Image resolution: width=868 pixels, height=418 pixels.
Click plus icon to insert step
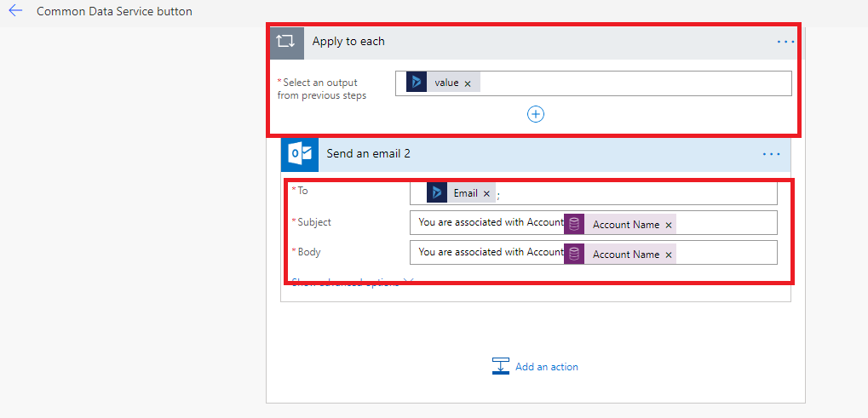coord(536,114)
